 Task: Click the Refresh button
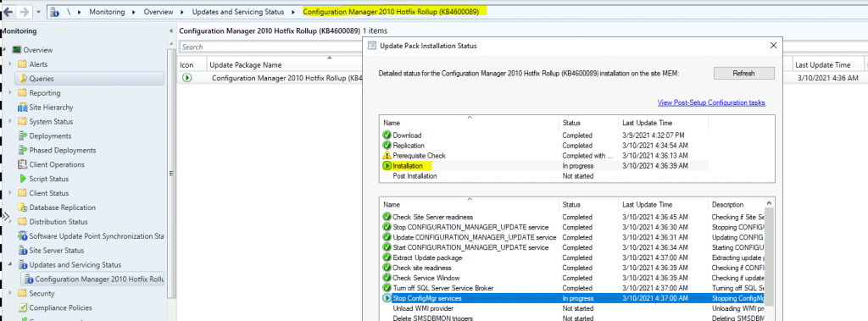click(743, 73)
